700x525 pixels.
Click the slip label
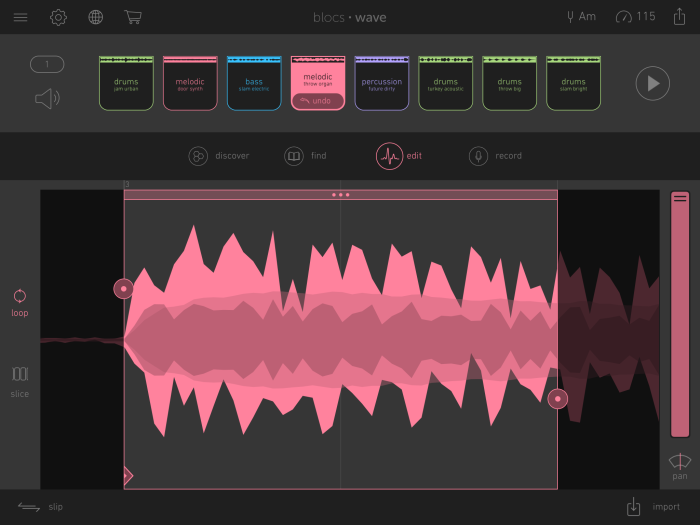(56, 507)
